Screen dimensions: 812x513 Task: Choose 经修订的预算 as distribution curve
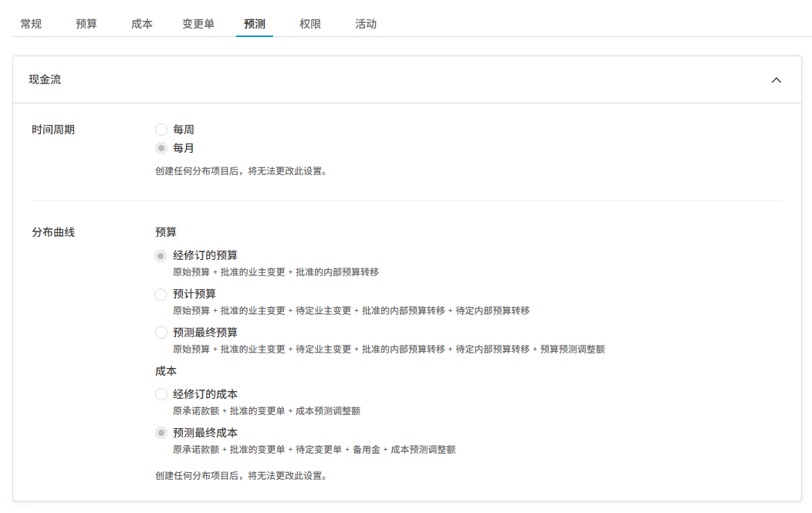click(x=161, y=255)
